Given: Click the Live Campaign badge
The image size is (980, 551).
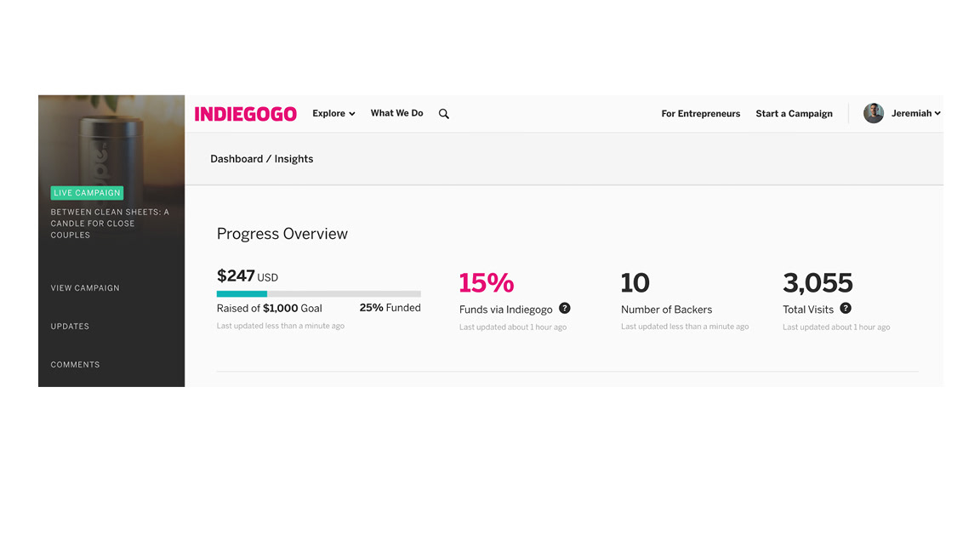Looking at the screenshot, I should [87, 192].
